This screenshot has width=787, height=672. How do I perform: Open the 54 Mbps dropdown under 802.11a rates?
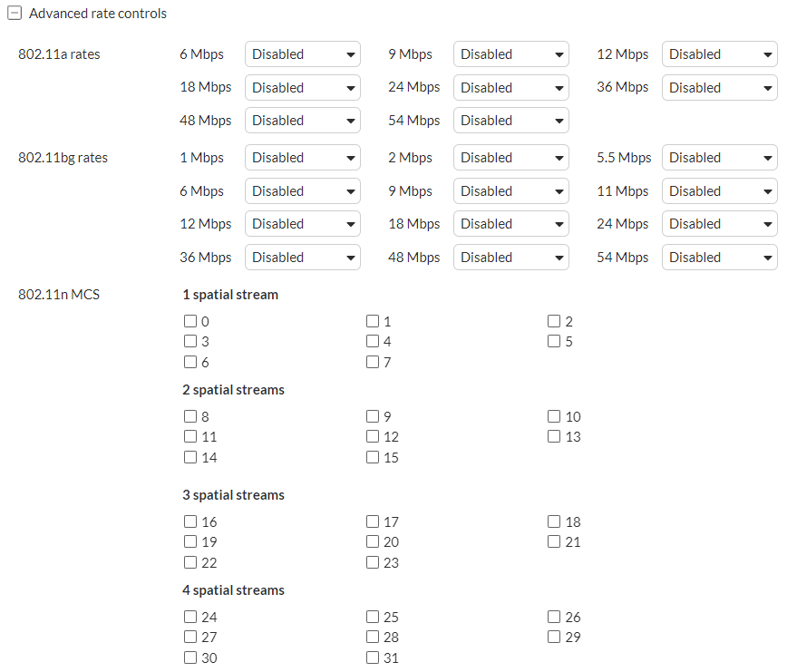(510, 120)
